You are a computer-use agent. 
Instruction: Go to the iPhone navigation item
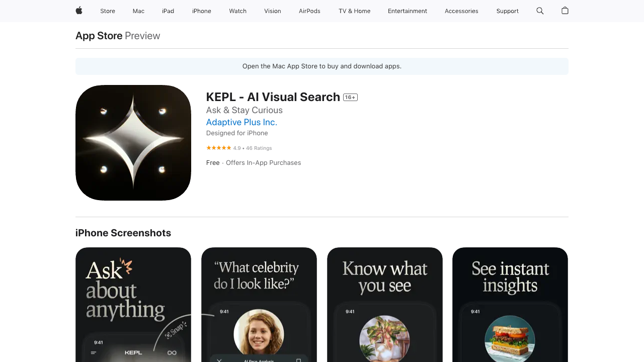click(x=202, y=11)
